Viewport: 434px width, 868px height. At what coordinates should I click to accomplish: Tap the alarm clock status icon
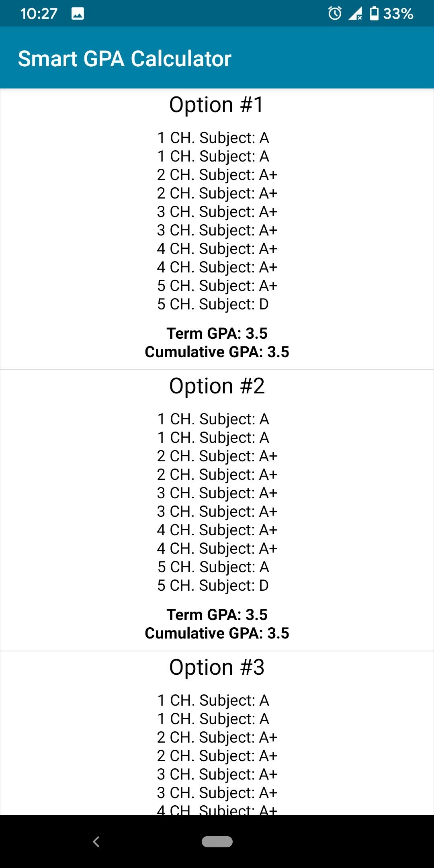click(335, 14)
